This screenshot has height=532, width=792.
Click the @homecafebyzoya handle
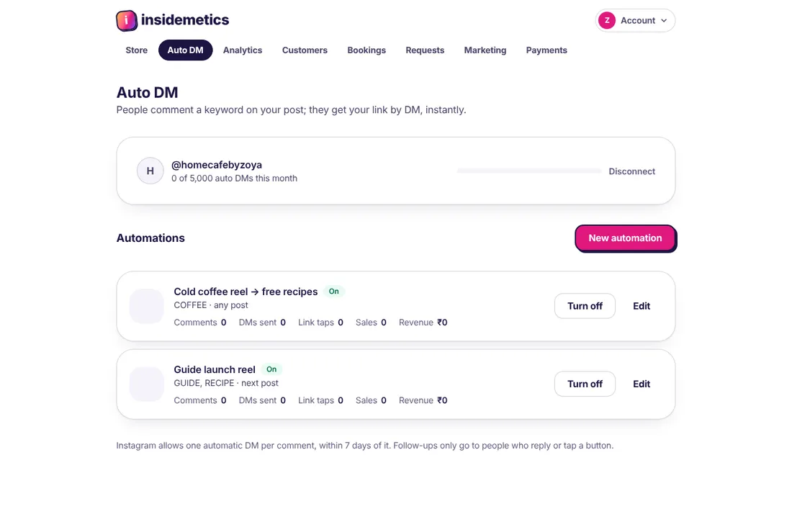click(x=217, y=165)
